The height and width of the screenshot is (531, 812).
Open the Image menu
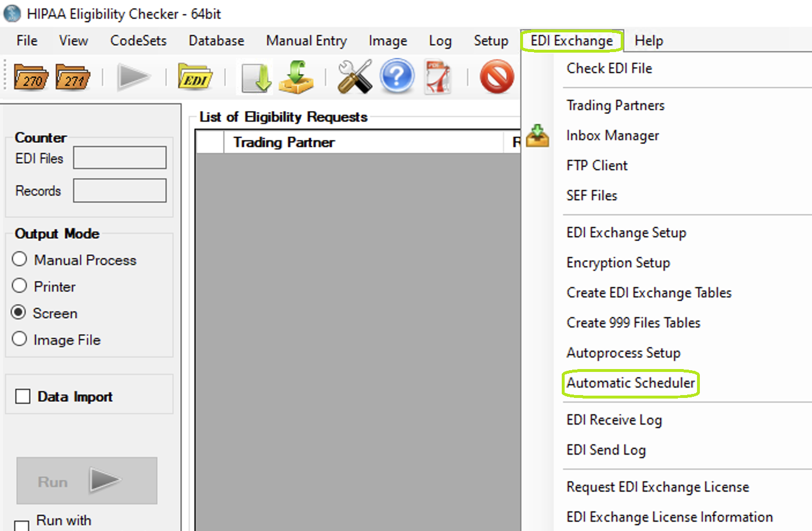point(388,40)
